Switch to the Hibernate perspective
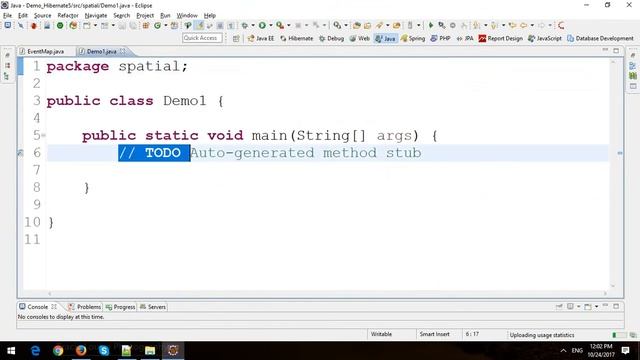 [297, 38]
